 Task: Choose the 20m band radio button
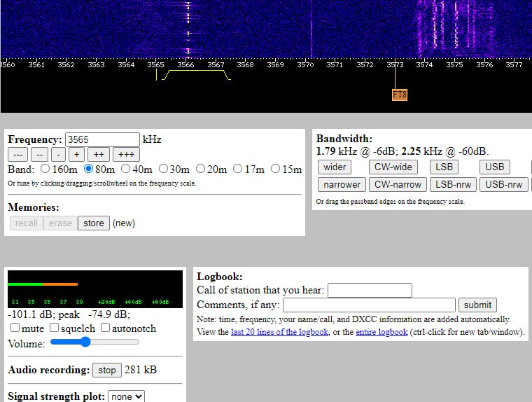point(201,169)
